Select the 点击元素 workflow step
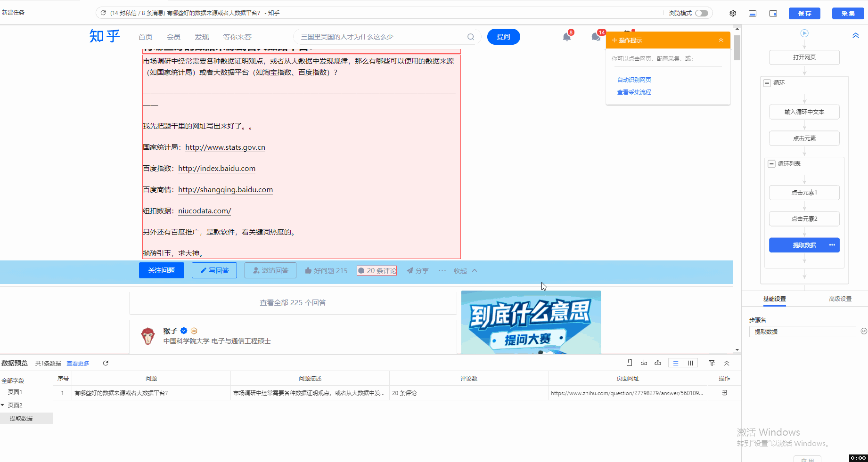 (x=804, y=138)
